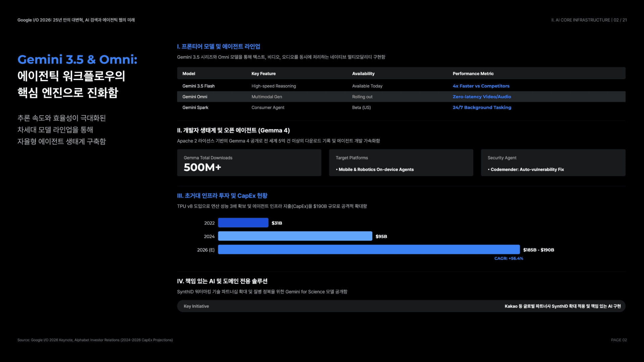Viewport: 644px width, 362px height.
Task: Click the 'Gemma Total Downloads' label
Action: point(208,158)
